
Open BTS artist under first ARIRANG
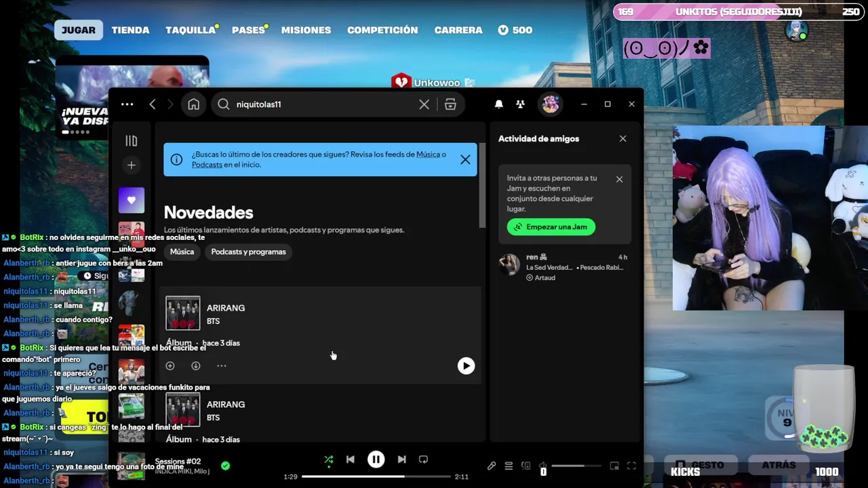point(213,321)
